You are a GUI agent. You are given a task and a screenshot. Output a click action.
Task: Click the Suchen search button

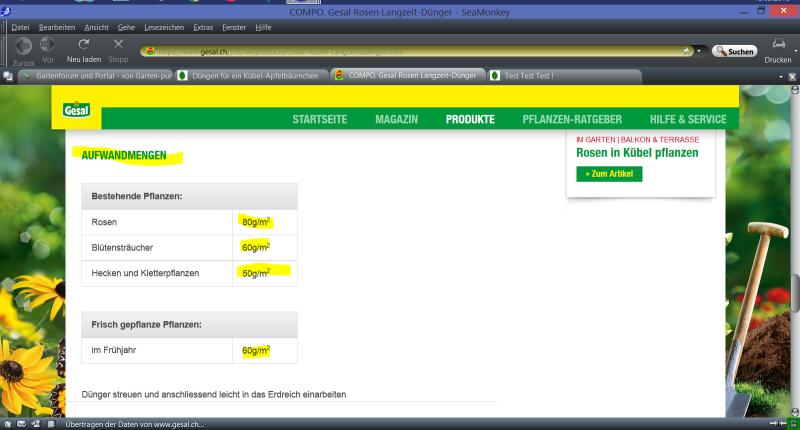point(735,51)
